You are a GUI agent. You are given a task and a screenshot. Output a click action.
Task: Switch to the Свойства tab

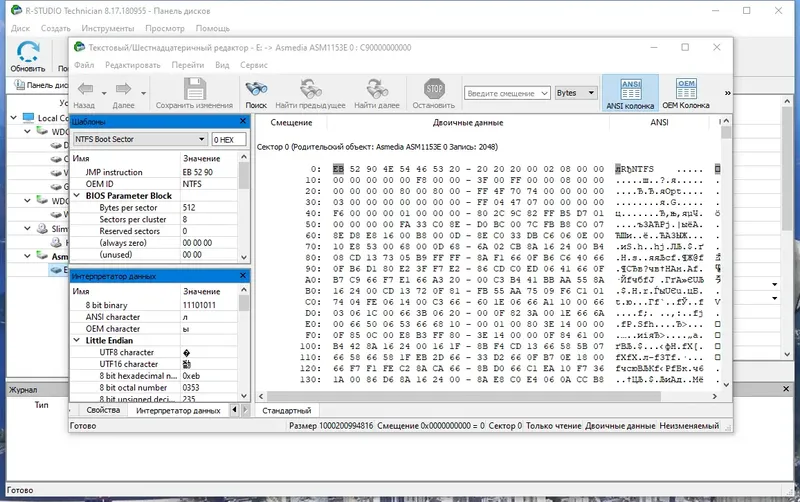[103, 410]
